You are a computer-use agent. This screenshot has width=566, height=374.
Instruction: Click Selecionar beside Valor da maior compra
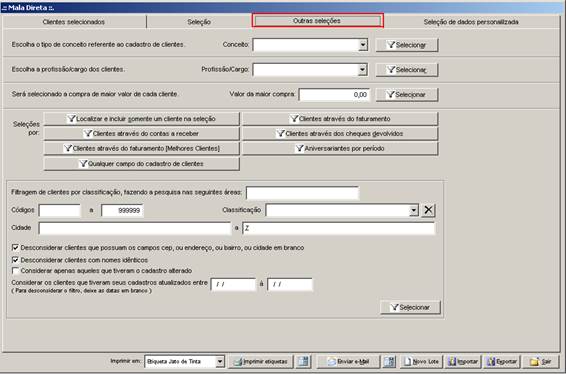(407, 95)
